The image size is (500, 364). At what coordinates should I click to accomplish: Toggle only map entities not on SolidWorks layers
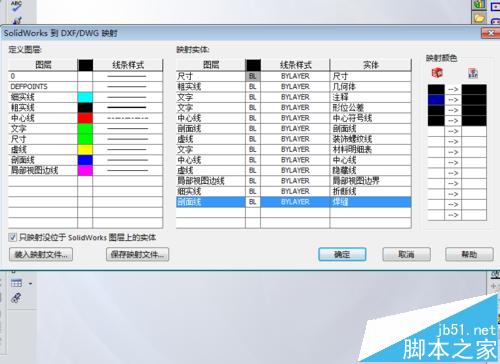pos(12,237)
